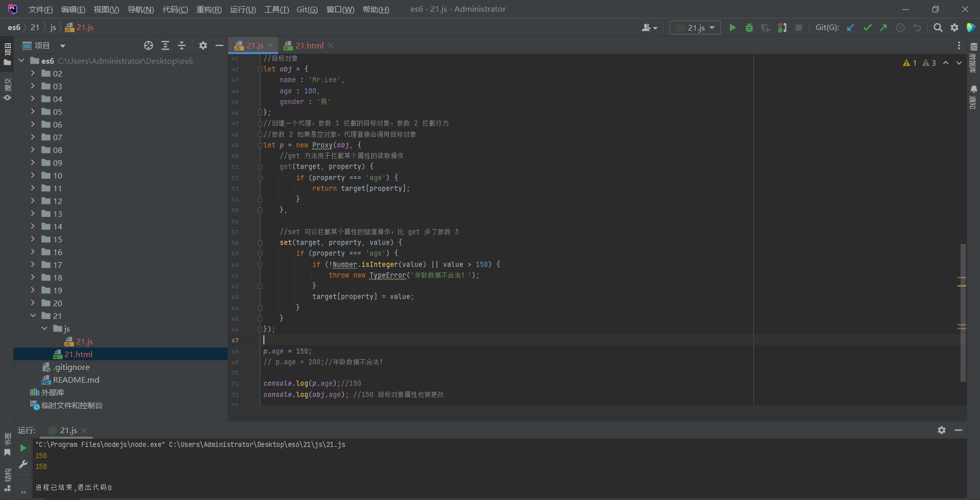Collapse folder 21 in project tree
The image size is (980, 500).
[x=33, y=316]
